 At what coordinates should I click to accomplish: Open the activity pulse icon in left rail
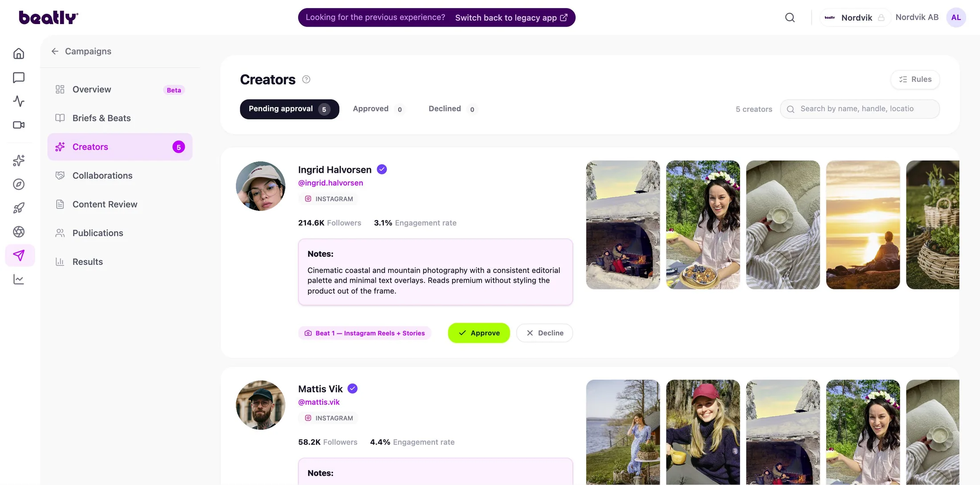pyautogui.click(x=19, y=101)
